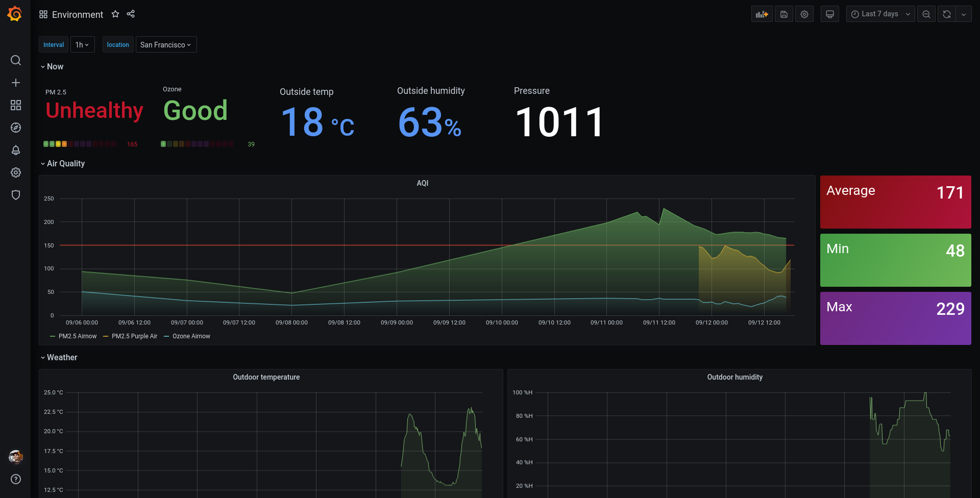Star the Environment dashboard
The image size is (980, 498).
tap(115, 14)
